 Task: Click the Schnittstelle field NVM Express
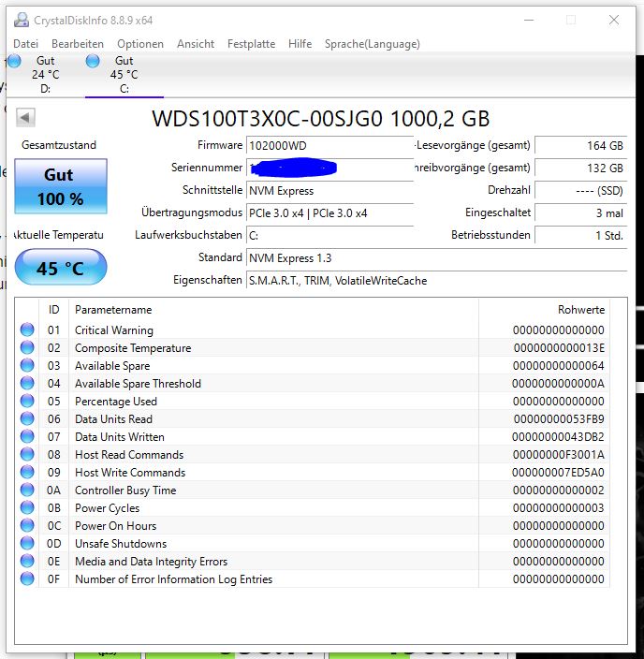click(330, 190)
